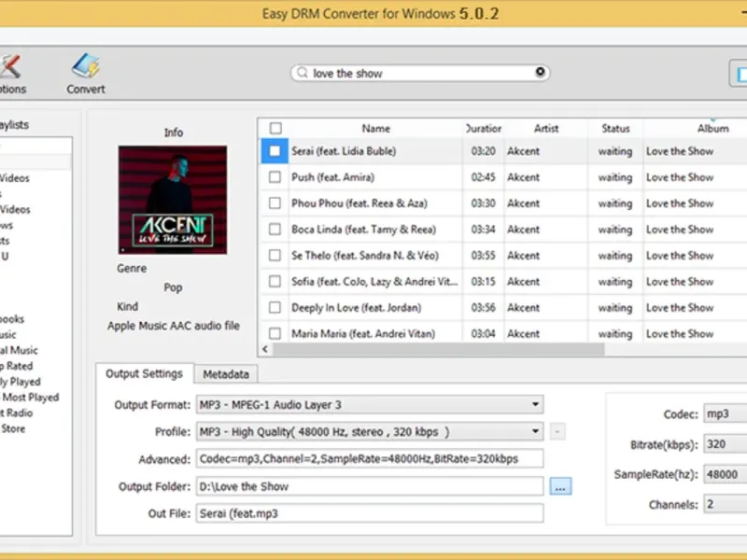747x560 pixels.
Task: Click the partially visible blue button at top right
Action: tap(739, 74)
